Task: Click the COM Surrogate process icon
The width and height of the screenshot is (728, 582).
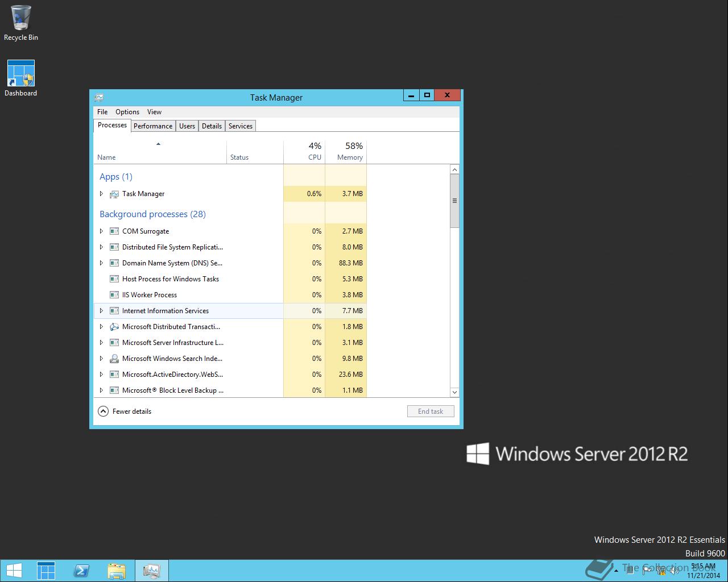Action: click(114, 231)
